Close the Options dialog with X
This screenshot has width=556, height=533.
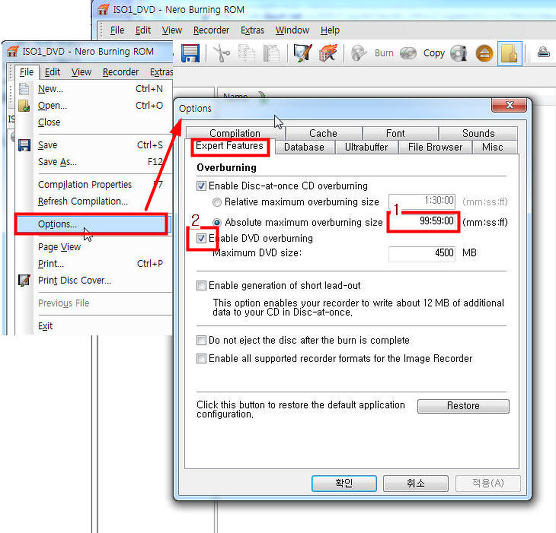click(x=509, y=105)
